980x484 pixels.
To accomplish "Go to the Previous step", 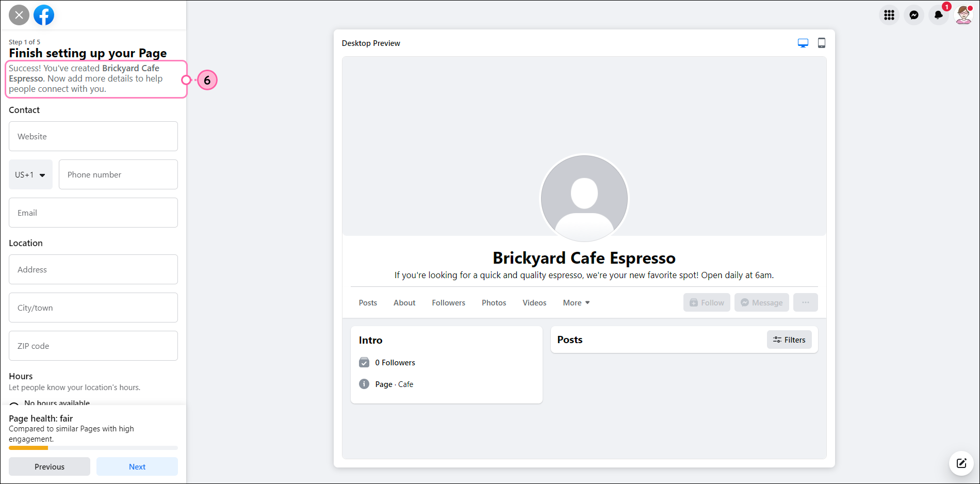I will (50, 466).
